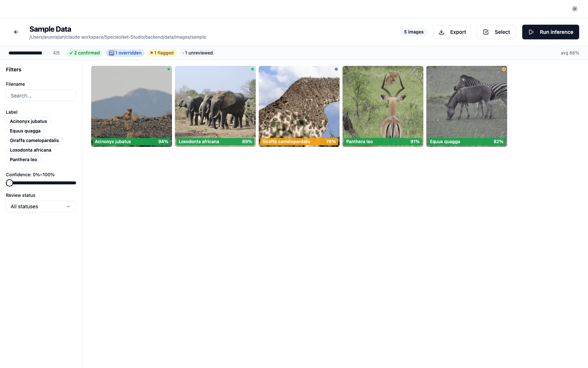Screen dimensions: 588x368
Task: Click the Sample Data title
Action: tap(50, 29)
